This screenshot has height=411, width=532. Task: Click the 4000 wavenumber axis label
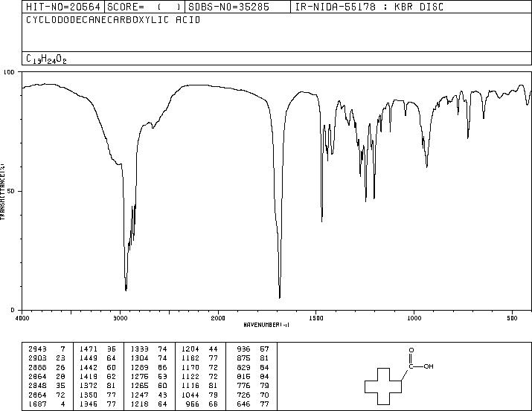(22, 318)
